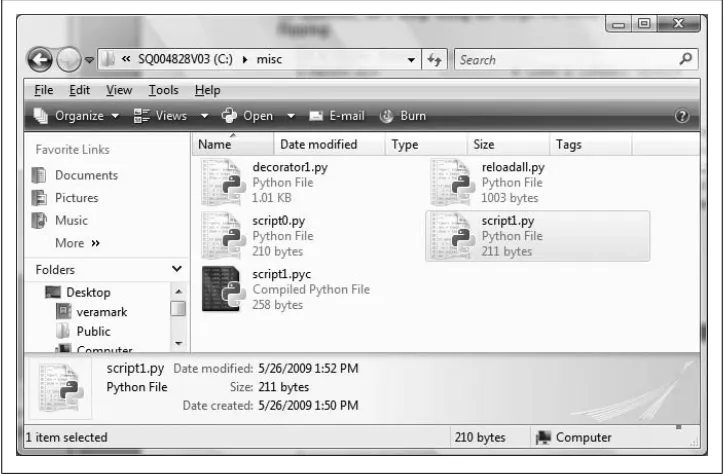Sort by Date modified column header
The image size is (724, 474).
(x=329, y=144)
